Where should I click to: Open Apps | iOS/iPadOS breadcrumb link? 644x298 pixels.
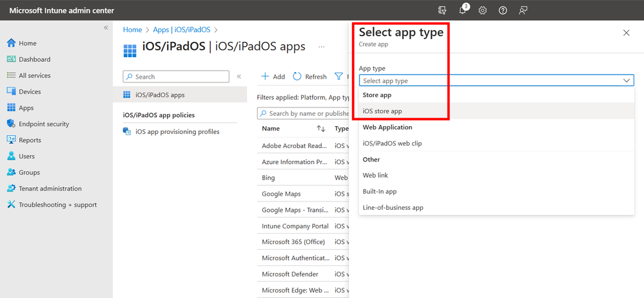click(x=182, y=30)
